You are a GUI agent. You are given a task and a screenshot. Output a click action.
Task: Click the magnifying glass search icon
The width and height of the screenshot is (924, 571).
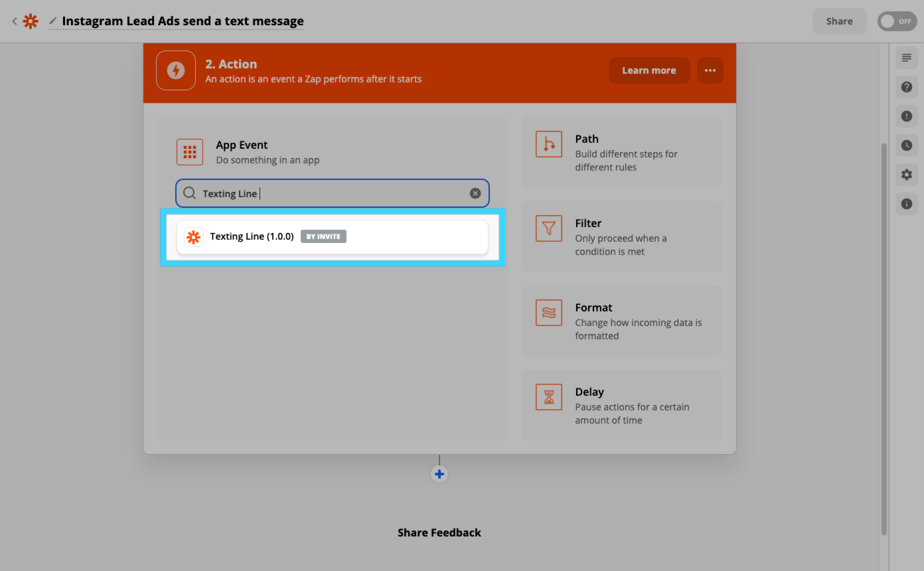coord(189,193)
